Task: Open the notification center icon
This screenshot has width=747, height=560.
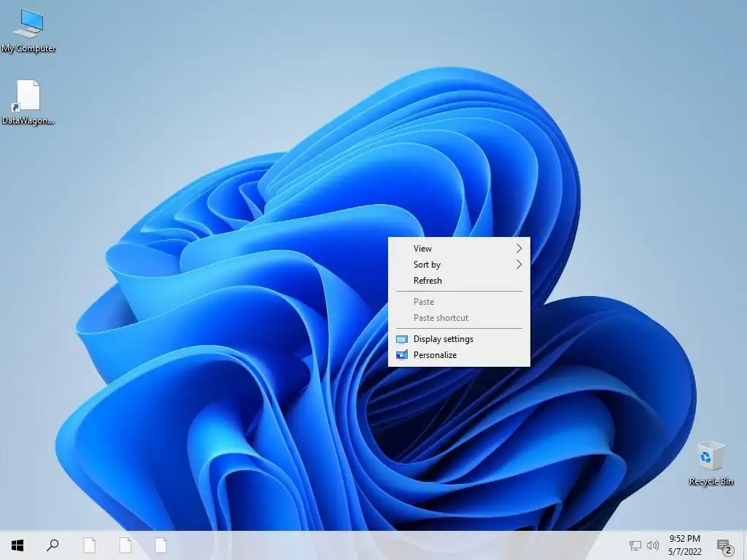Action: pyautogui.click(x=724, y=547)
